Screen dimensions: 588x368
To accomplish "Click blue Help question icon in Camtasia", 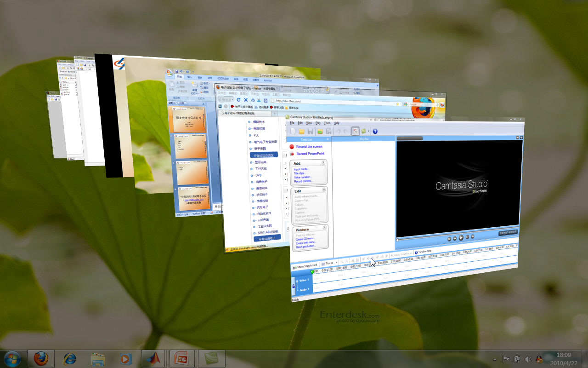I will pyautogui.click(x=375, y=131).
